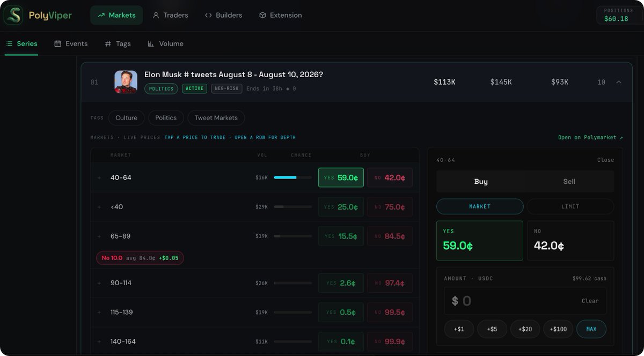Clear the amount field

(x=590, y=301)
